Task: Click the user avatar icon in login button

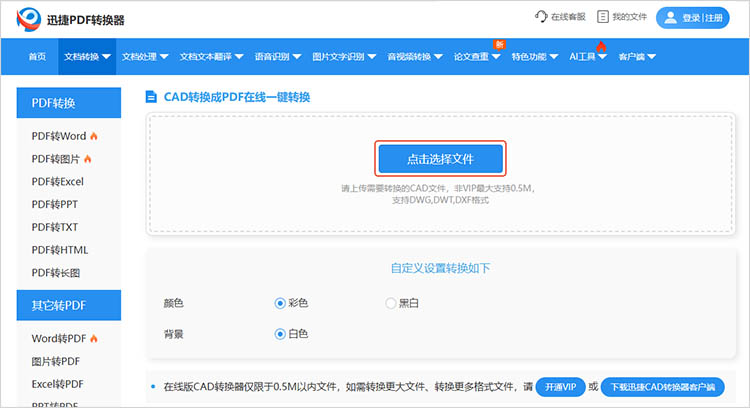Action: point(671,18)
